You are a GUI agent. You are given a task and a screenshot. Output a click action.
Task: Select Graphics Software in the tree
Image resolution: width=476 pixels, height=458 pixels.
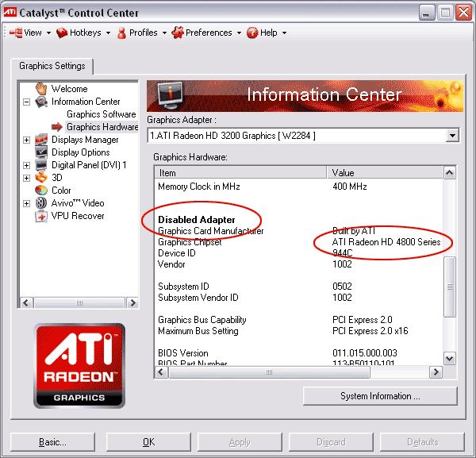(102, 114)
